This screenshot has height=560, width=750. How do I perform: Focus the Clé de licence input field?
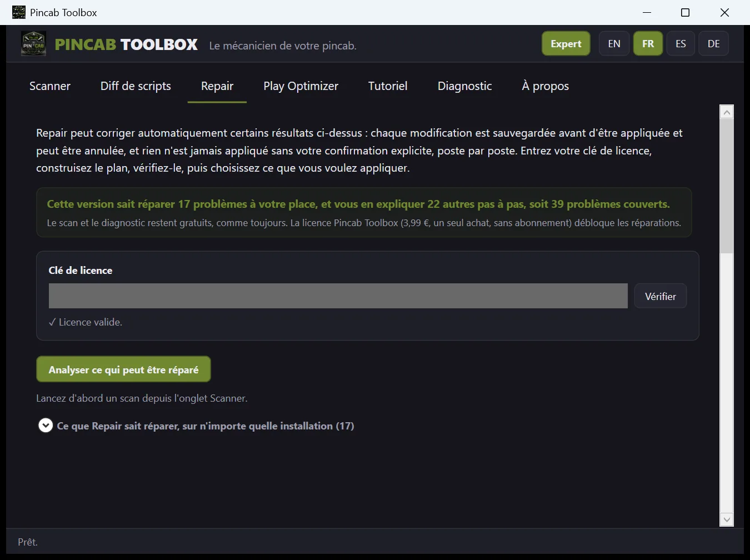pos(338,296)
